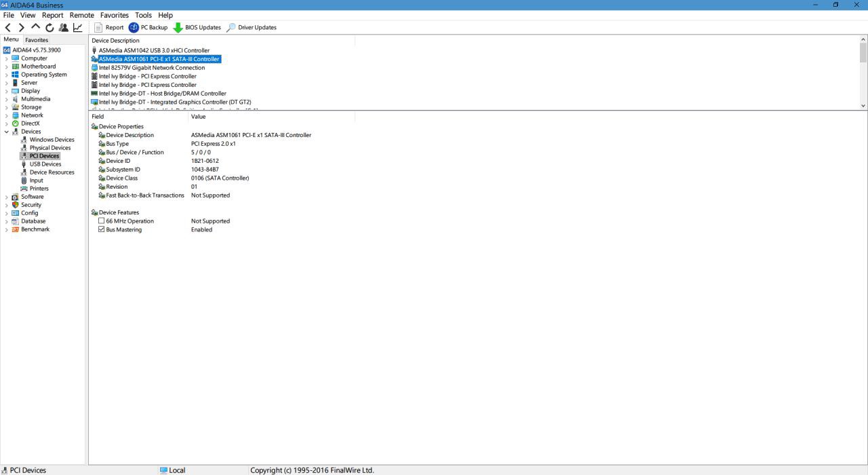Click the Multimedia speaker icon
Viewport: 868px width, 475px height.
click(16, 99)
